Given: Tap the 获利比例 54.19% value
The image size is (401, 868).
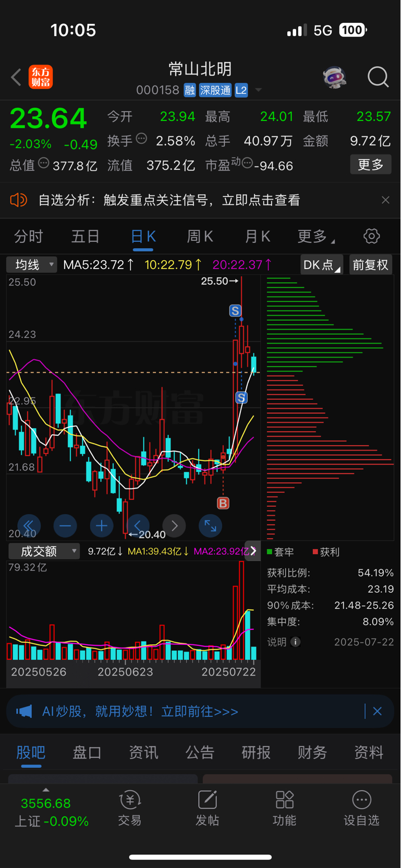Looking at the screenshot, I should tap(375, 572).
